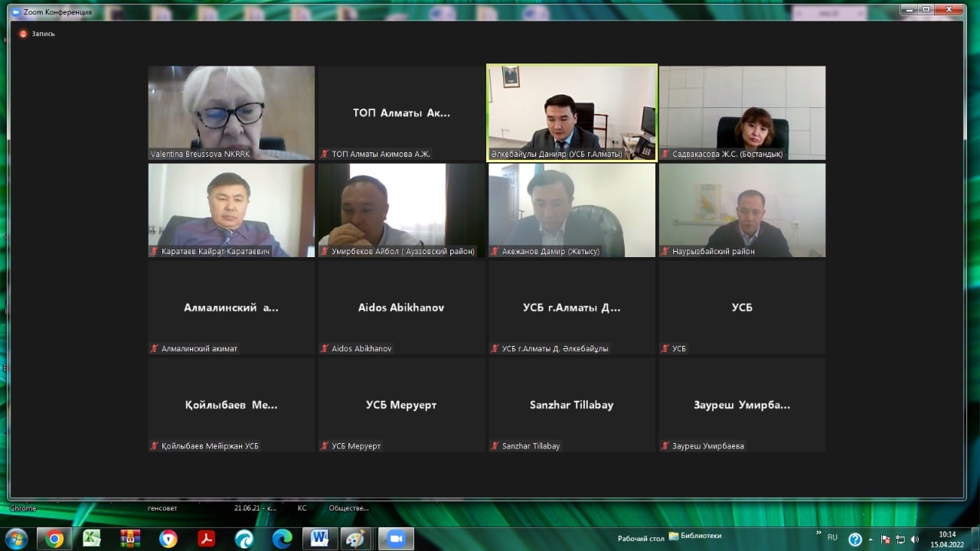The width and height of the screenshot is (980, 551).
Task: Open the Библиотеки taskbar toolbar
Action: (695, 536)
